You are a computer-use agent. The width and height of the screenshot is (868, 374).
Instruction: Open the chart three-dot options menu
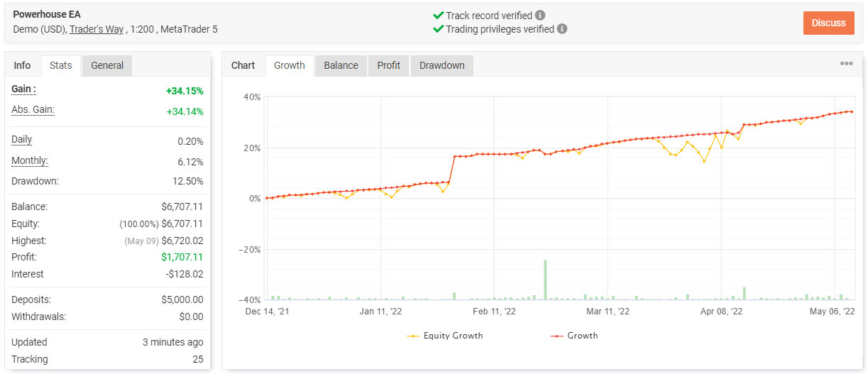point(846,64)
